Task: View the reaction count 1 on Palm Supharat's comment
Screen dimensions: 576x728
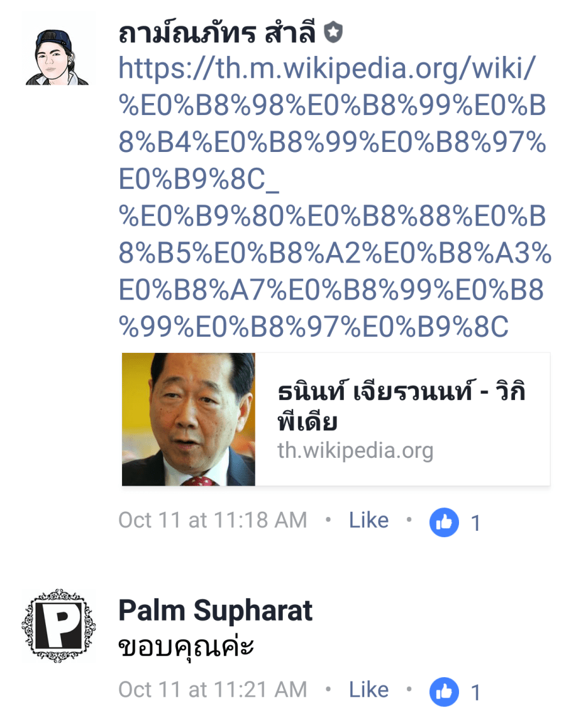Action: point(476,693)
